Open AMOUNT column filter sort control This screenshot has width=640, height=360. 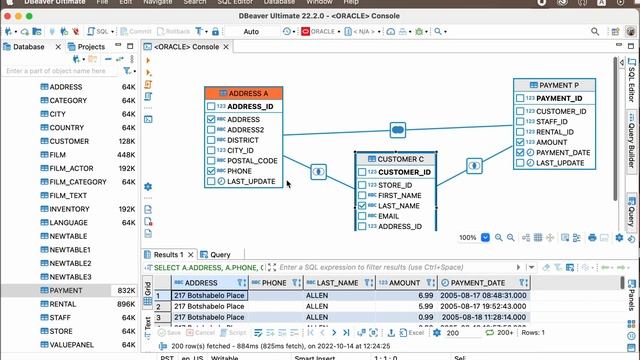[x=431, y=282]
